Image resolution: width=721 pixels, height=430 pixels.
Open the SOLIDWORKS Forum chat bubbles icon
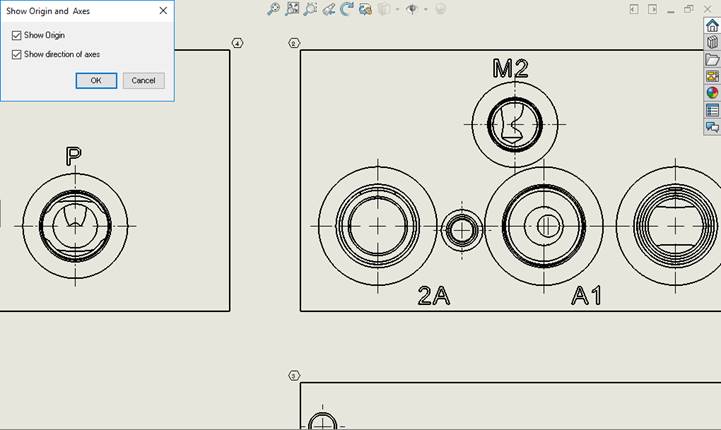pos(712,127)
